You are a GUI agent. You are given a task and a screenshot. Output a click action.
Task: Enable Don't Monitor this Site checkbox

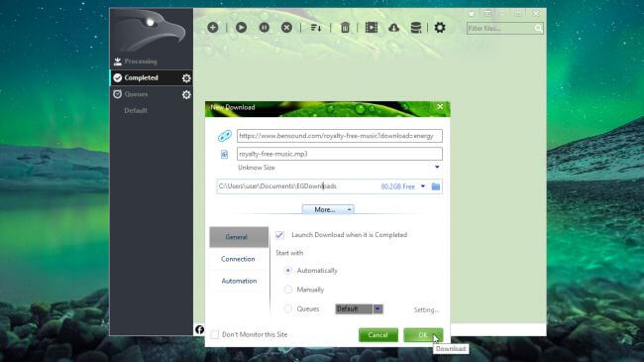[x=215, y=335]
